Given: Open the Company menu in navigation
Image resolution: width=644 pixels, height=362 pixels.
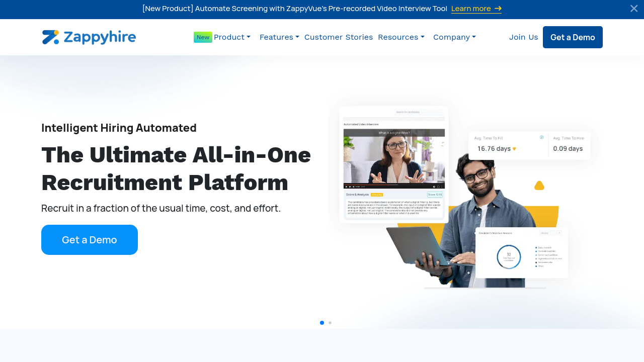Looking at the screenshot, I should click(x=454, y=37).
